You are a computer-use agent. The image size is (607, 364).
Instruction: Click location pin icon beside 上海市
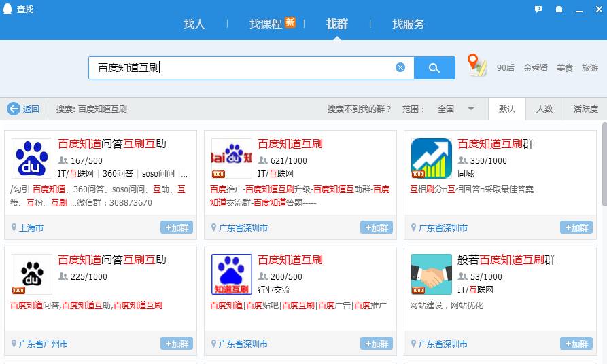coord(14,227)
